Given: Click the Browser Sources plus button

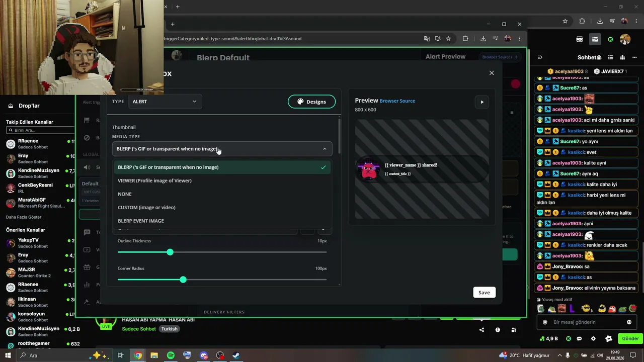Looking at the screenshot, I should [x=500, y=57].
